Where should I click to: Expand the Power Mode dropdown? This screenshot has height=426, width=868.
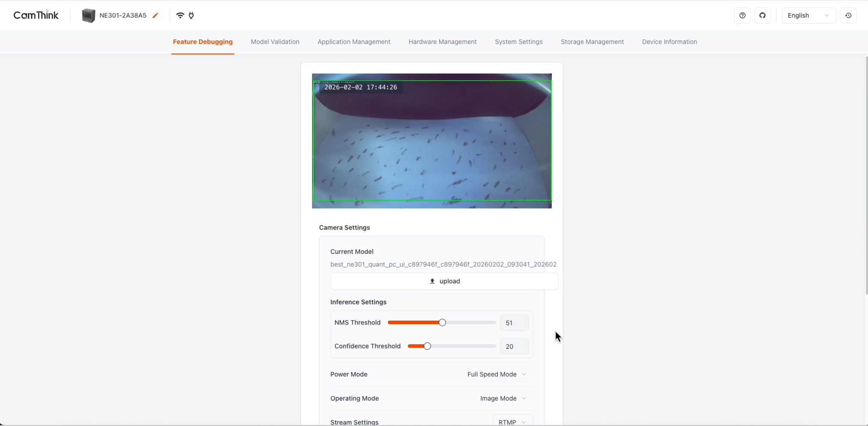[496, 374]
